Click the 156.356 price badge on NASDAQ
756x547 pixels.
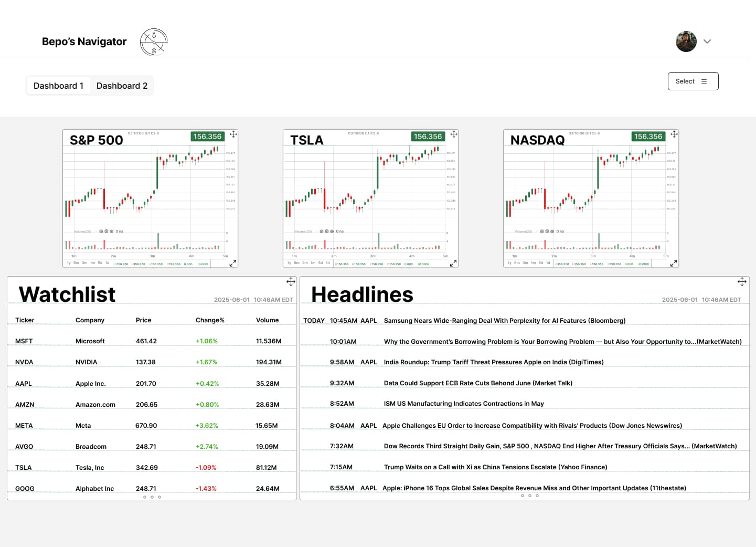point(648,136)
